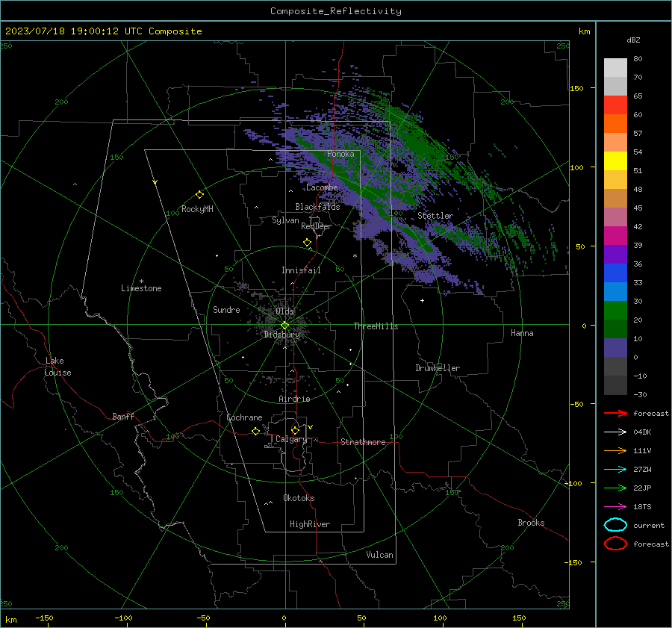Click the cyan 27ZW arrow icon
This screenshot has width=672, height=628.
click(615, 470)
